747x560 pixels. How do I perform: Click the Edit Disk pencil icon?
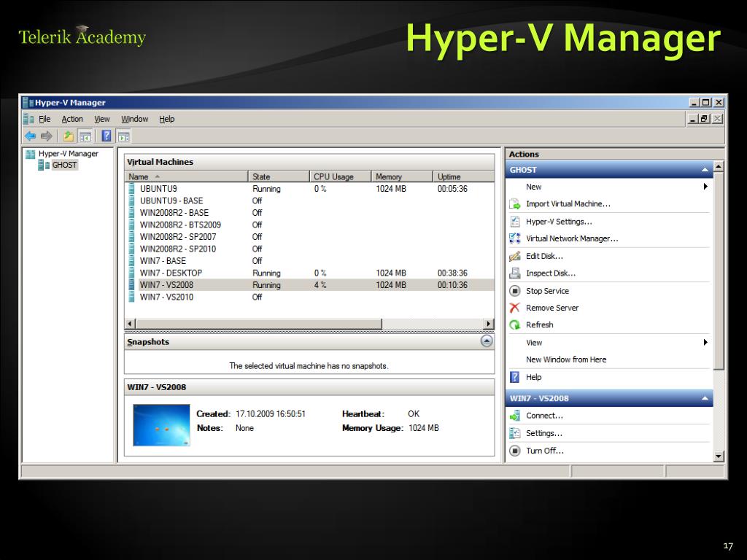(x=515, y=256)
